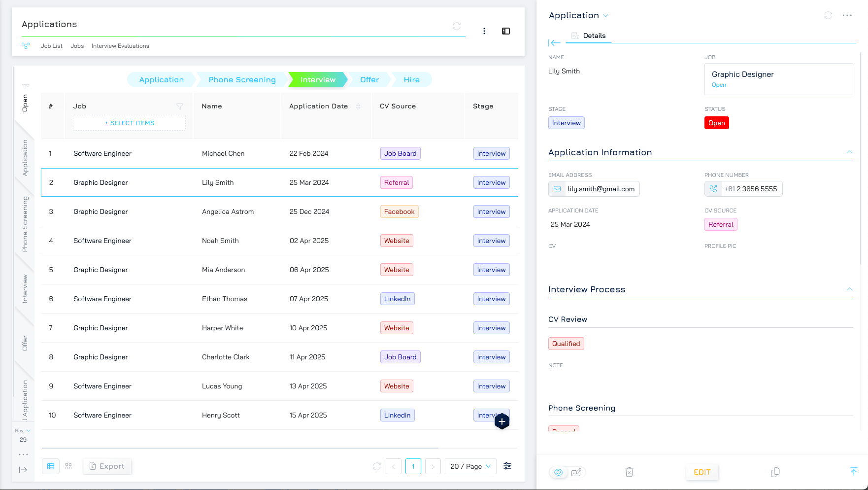Select the Open vertical sidebar tab
Screen dimensions: 868x490
25,103
